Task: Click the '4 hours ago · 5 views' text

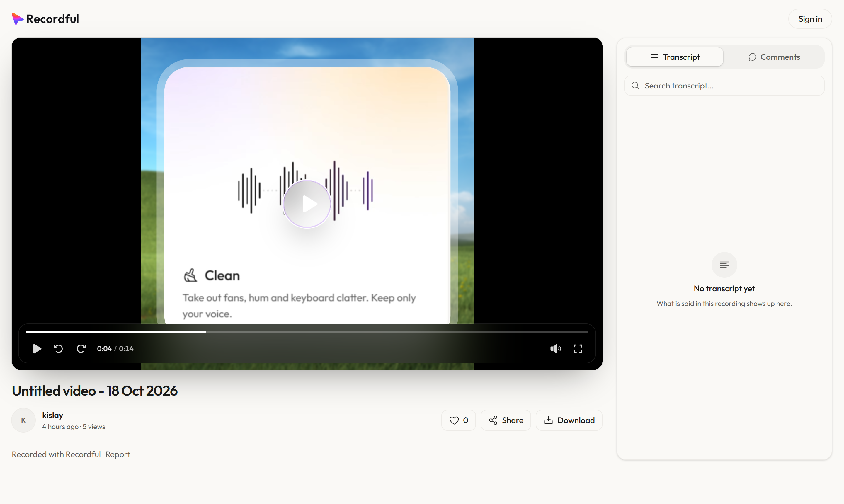Action: tap(73, 427)
